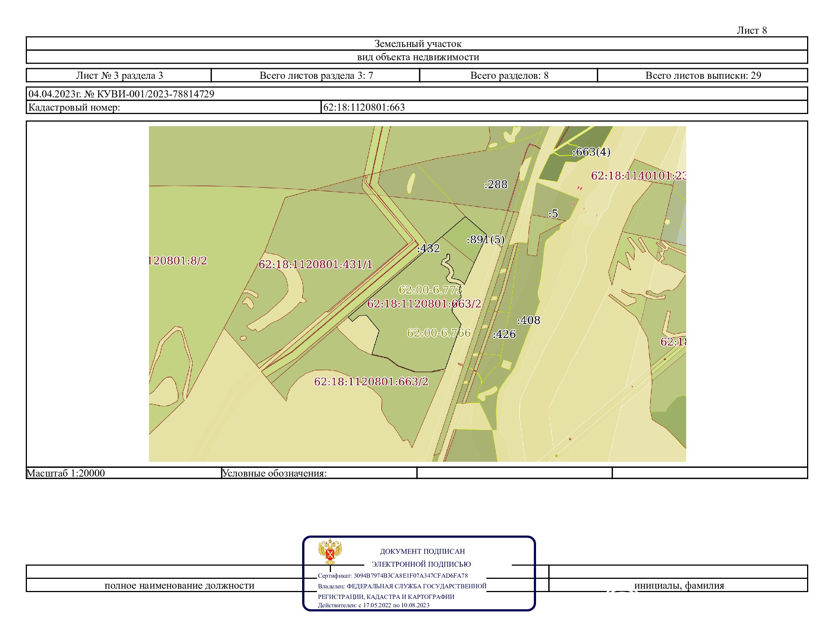Image resolution: width=834 pixels, height=644 pixels.
Task: Select 'Всего листов выписки: 29' cell
Action: click(703, 75)
